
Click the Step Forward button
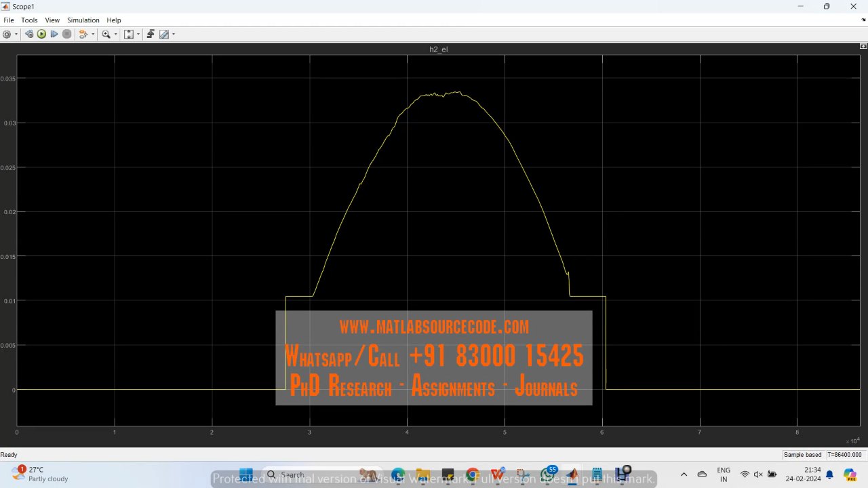click(54, 34)
